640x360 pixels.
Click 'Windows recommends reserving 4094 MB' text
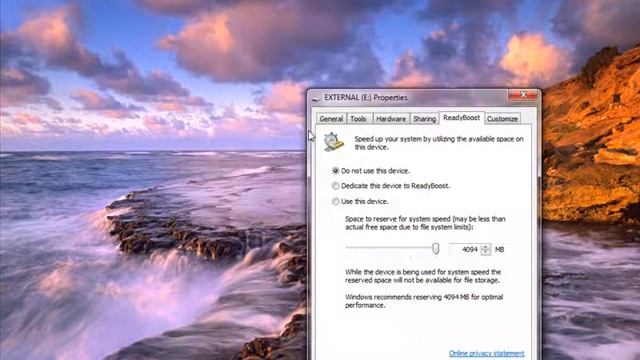point(424,301)
